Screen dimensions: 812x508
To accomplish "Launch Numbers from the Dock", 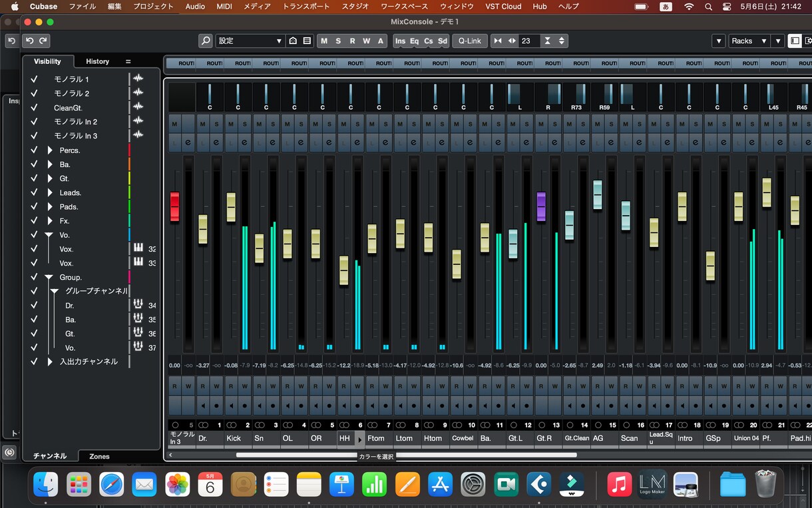I will (375, 484).
